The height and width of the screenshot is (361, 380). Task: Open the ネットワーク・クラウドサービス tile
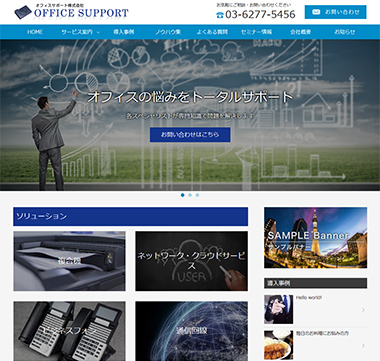point(191,261)
